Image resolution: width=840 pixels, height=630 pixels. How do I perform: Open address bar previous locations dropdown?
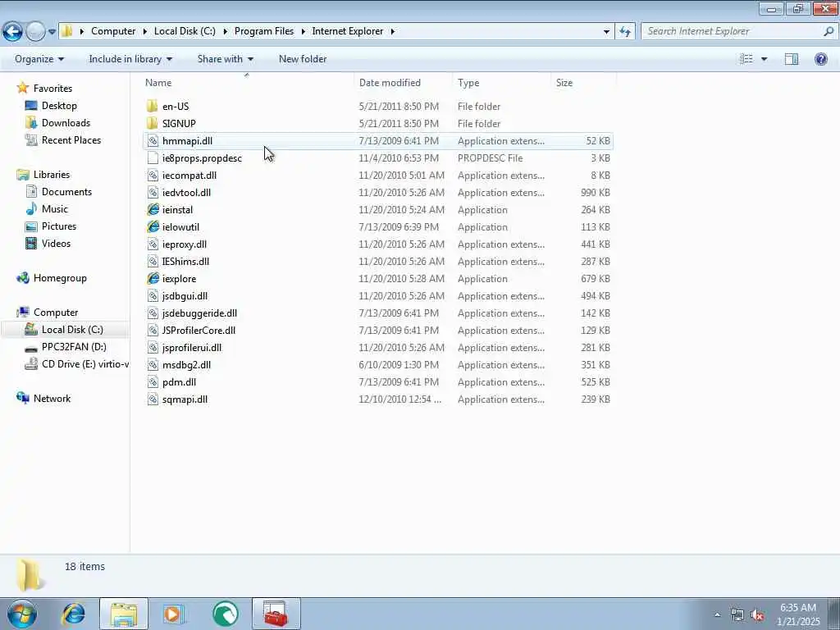[606, 32]
